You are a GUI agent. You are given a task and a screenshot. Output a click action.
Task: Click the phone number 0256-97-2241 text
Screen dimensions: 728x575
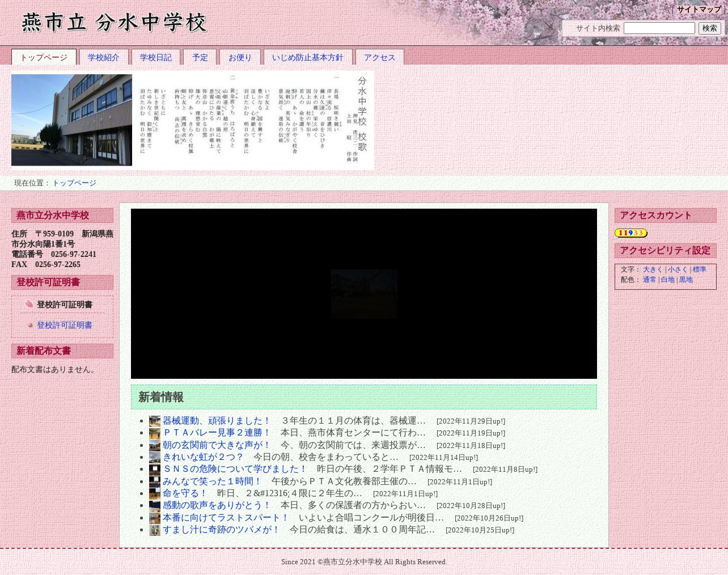[74, 254]
